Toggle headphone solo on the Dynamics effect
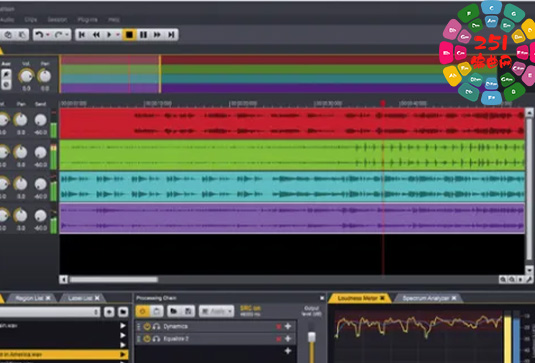 point(156,326)
